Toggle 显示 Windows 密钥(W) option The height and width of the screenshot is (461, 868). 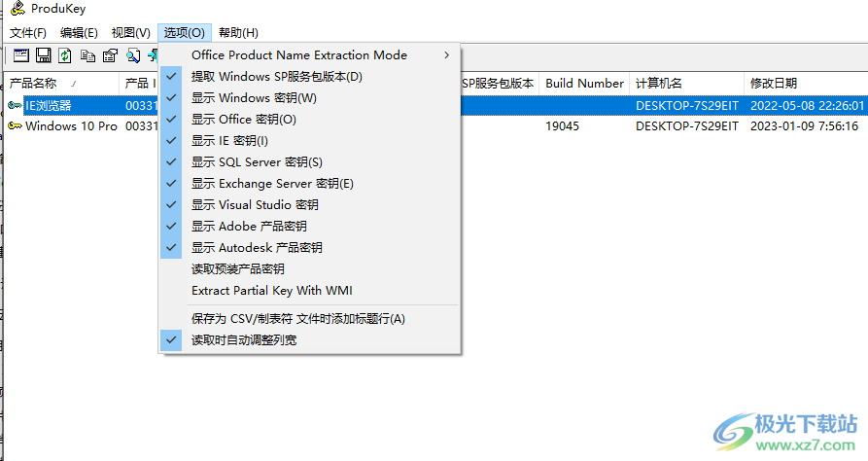point(310,98)
